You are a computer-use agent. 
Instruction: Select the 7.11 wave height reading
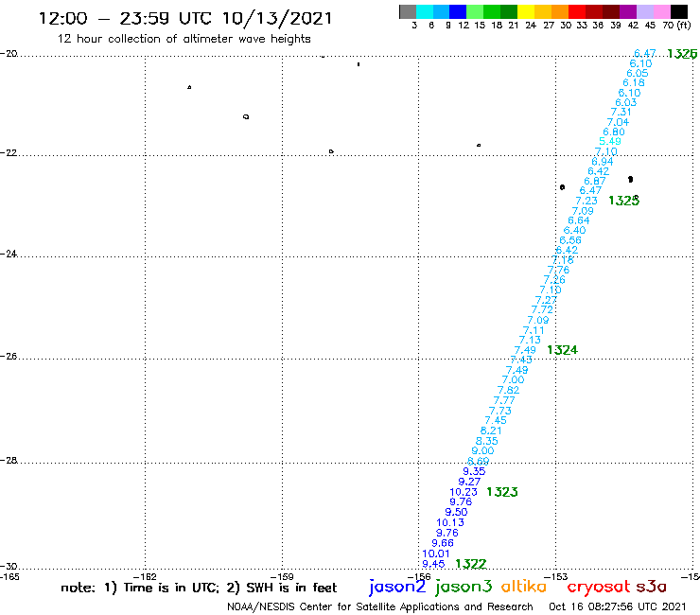534,331
